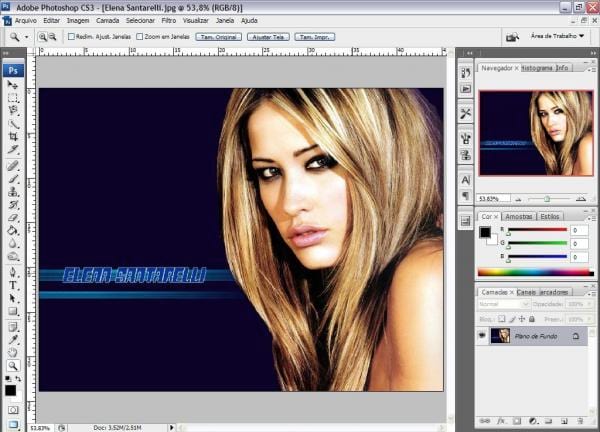Select the Rectangle shape tool

point(13,311)
